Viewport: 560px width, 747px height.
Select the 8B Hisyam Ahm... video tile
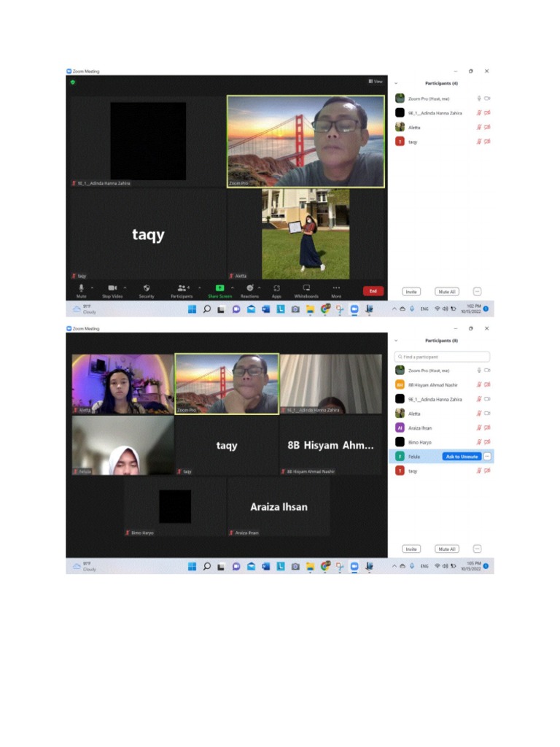[x=330, y=446]
